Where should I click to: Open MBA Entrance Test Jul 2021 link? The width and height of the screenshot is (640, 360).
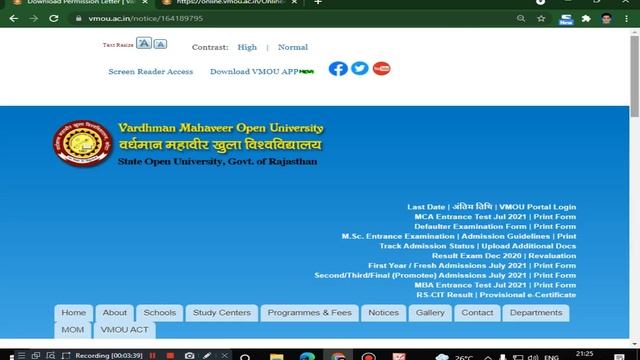(x=470, y=285)
